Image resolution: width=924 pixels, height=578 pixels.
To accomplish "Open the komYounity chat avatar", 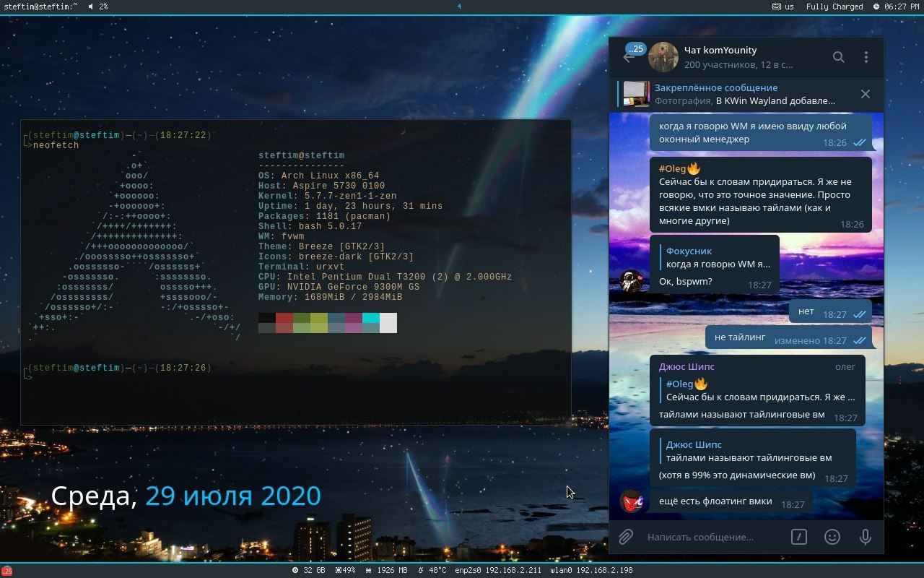I will click(x=663, y=57).
